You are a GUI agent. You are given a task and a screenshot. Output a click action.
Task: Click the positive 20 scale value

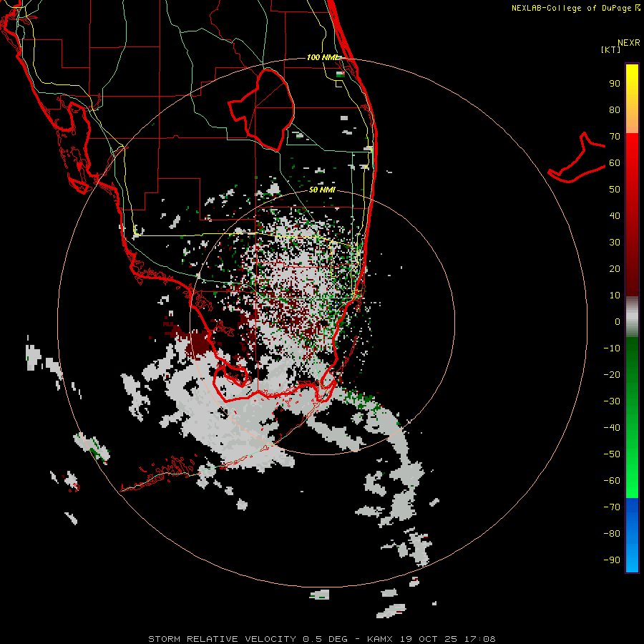[615, 268]
